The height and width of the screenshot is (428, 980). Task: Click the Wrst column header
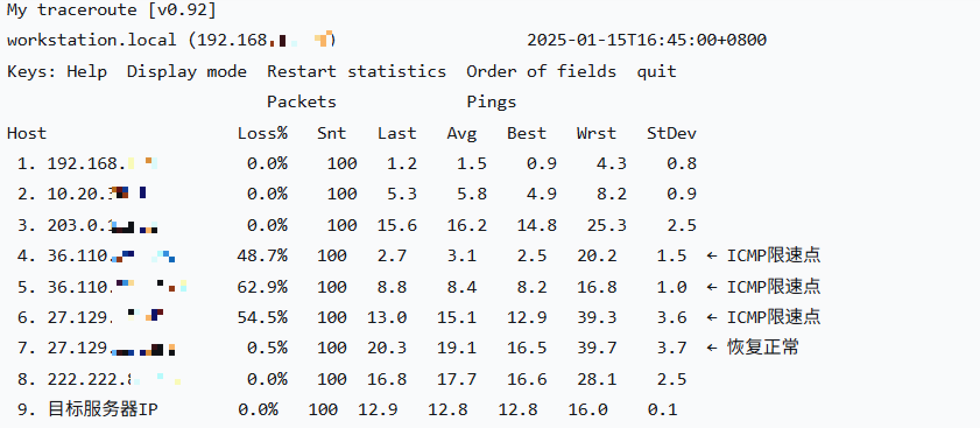596,134
